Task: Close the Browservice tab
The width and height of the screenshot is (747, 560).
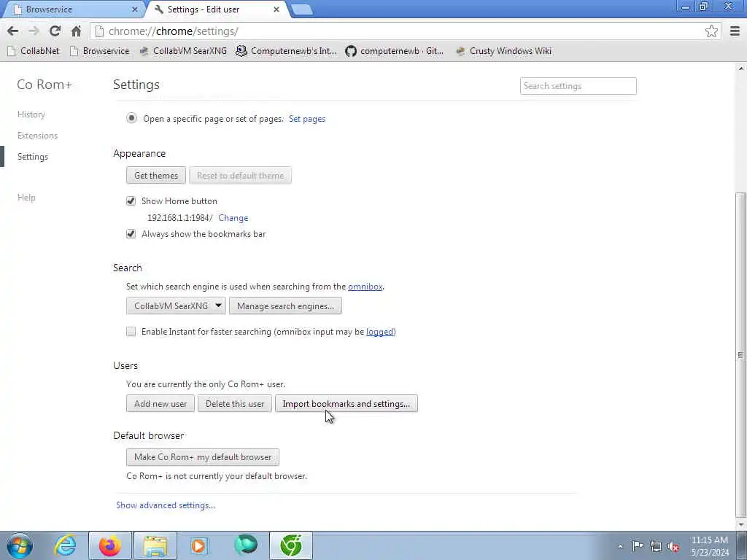Action: click(134, 9)
